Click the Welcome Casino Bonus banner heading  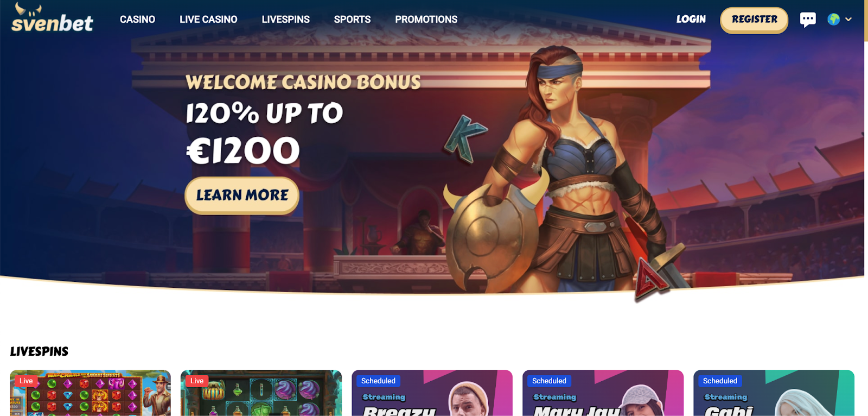(x=303, y=82)
